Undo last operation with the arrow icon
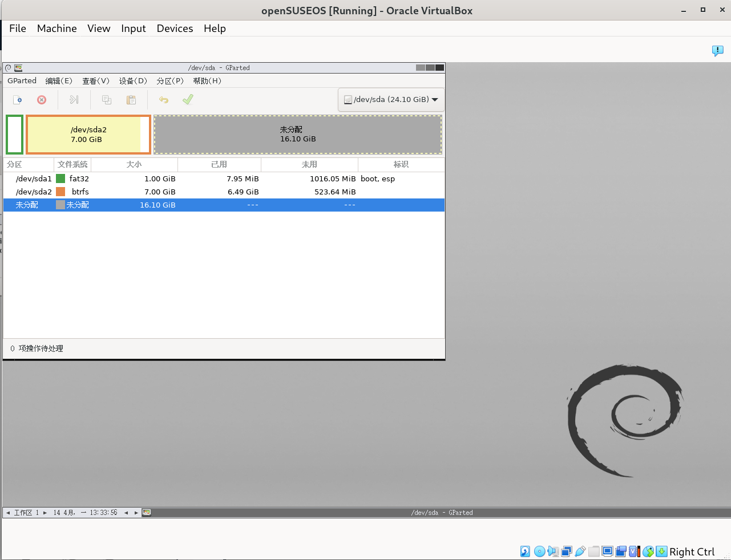The width and height of the screenshot is (731, 560). (164, 100)
